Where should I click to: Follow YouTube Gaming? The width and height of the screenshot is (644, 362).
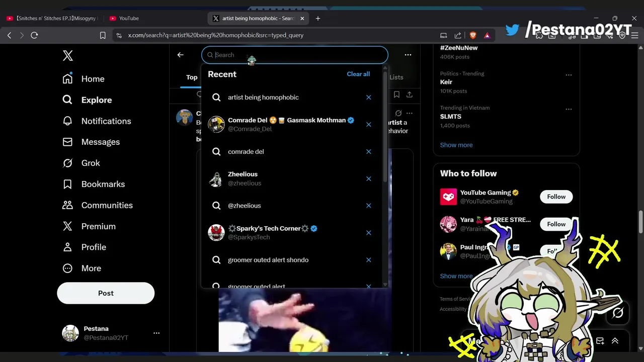556,197
